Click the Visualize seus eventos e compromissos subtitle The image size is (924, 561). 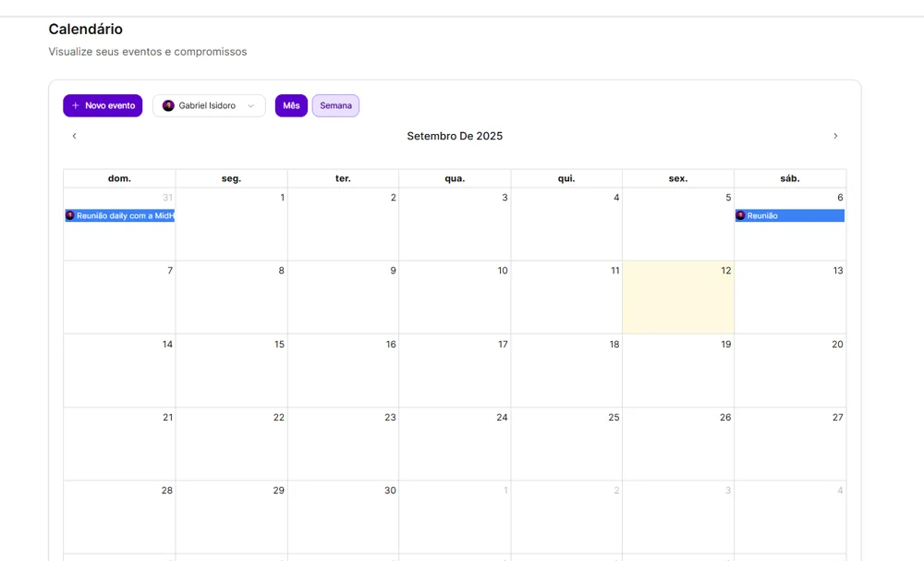click(x=147, y=52)
